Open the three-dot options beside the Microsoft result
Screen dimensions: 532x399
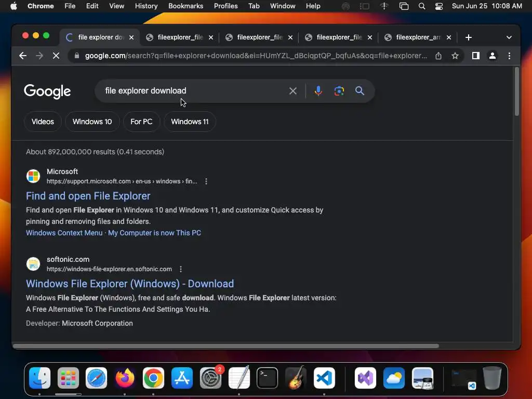click(x=206, y=181)
